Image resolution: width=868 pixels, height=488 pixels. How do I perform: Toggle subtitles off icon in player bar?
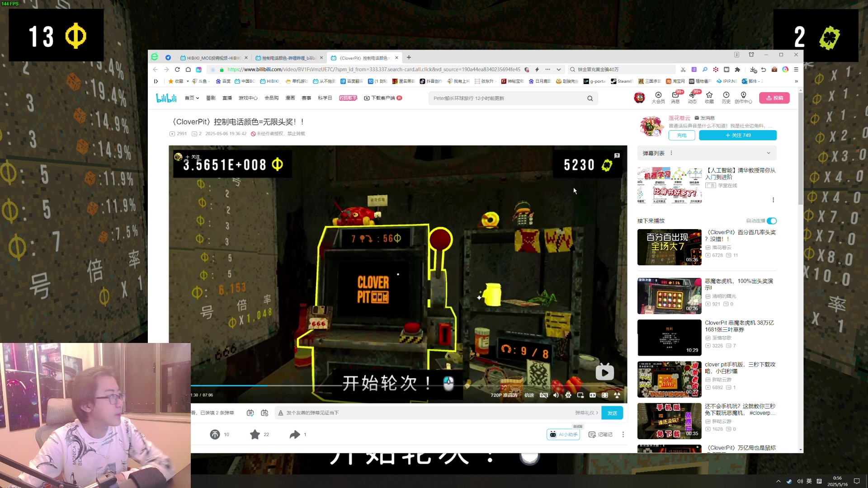pyautogui.click(x=544, y=395)
